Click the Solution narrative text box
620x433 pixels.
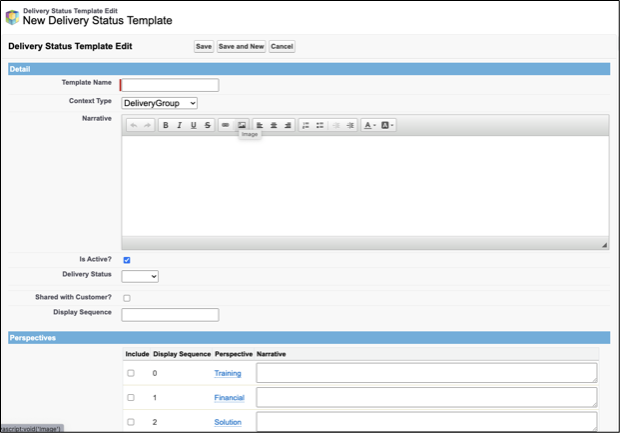pos(427,422)
